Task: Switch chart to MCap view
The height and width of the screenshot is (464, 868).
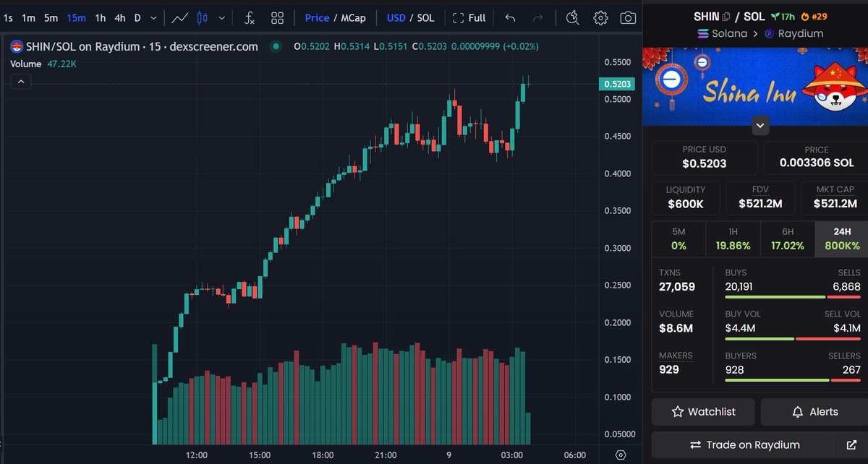Action: (353, 18)
